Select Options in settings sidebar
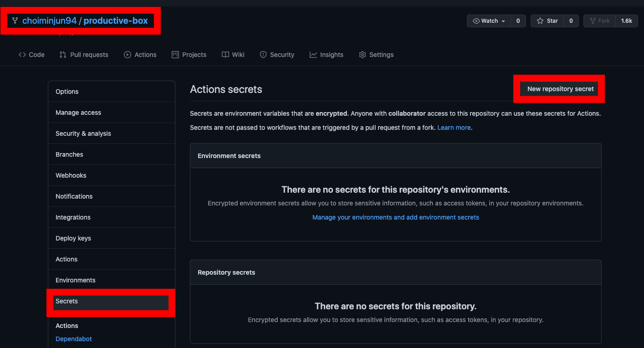 (x=112, y=92)
